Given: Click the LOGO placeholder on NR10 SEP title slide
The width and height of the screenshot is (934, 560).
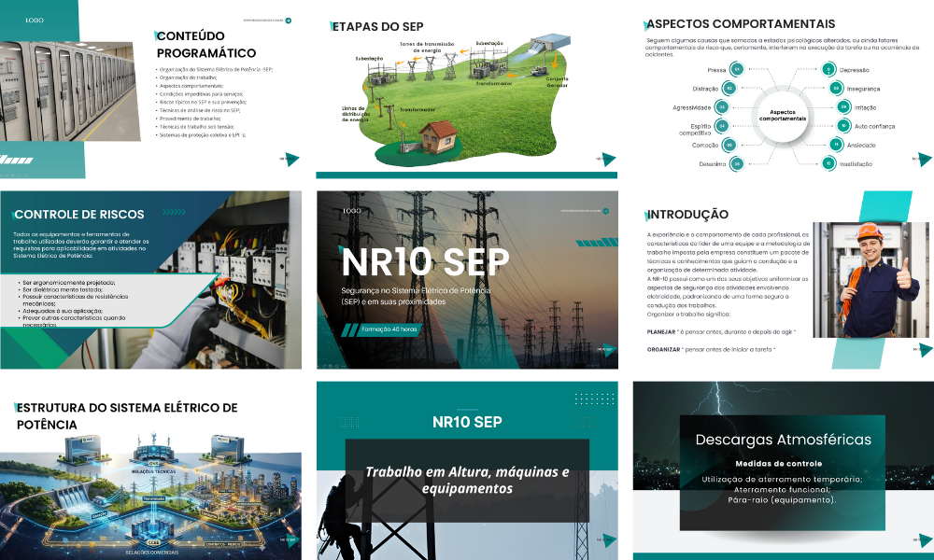Looking at the screenshot, I should [351, 211].
